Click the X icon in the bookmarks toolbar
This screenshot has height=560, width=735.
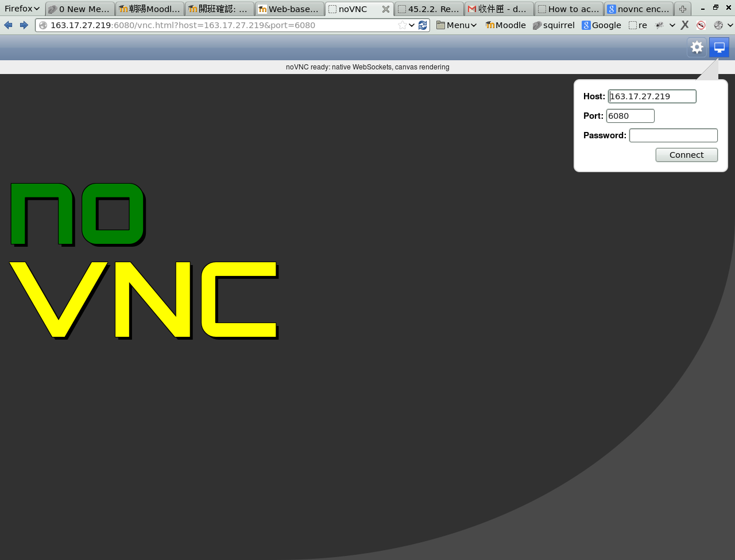tap(684, 25)
